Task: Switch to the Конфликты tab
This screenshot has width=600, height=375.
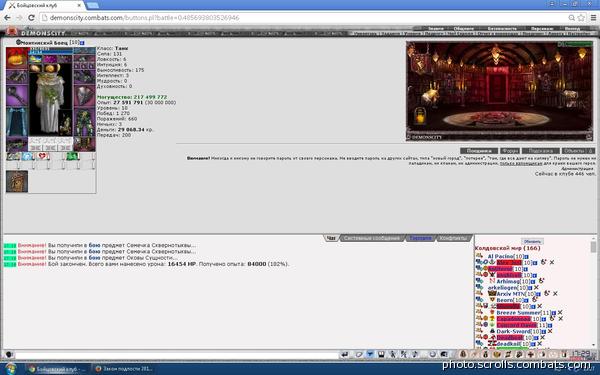Action: tap(453, 238)
